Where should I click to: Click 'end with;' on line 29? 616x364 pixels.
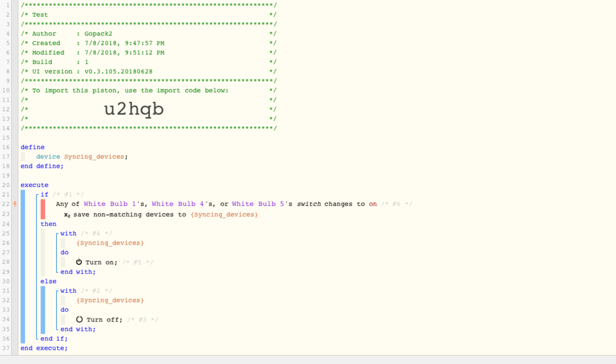pos(78,272)
